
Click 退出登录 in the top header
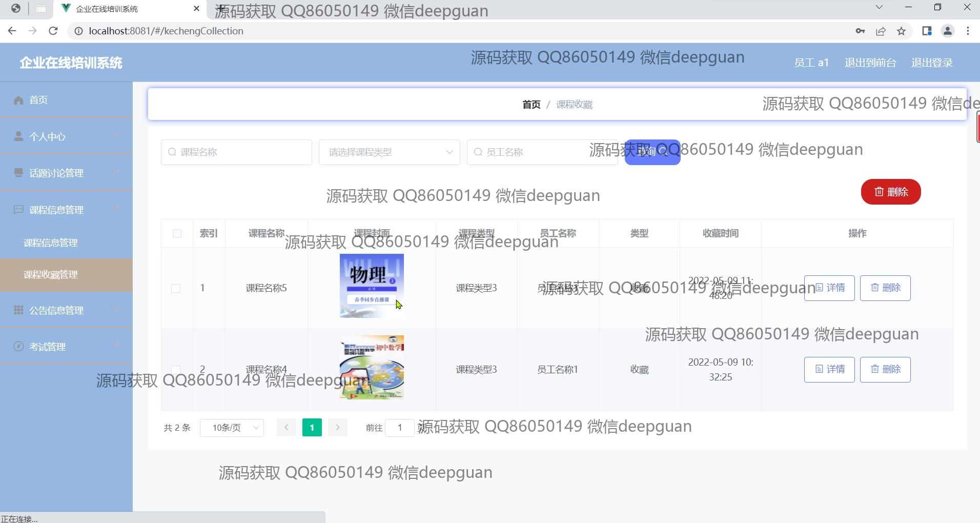(931, 63)
